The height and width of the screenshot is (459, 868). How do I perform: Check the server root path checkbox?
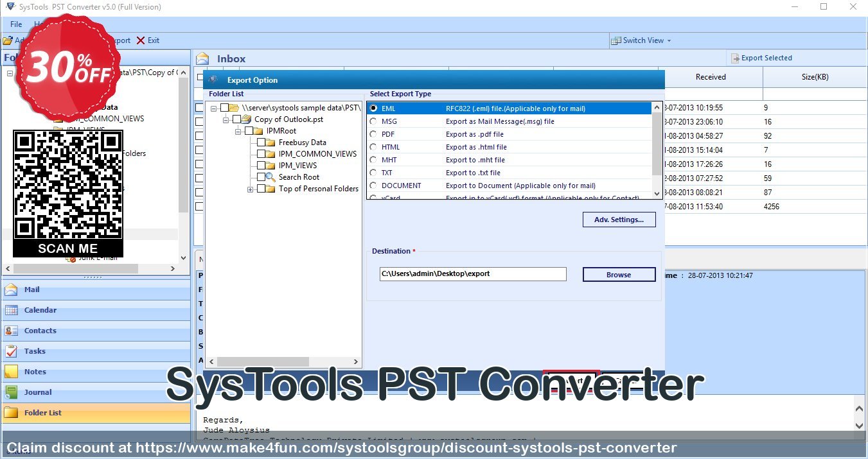(224, 108)
